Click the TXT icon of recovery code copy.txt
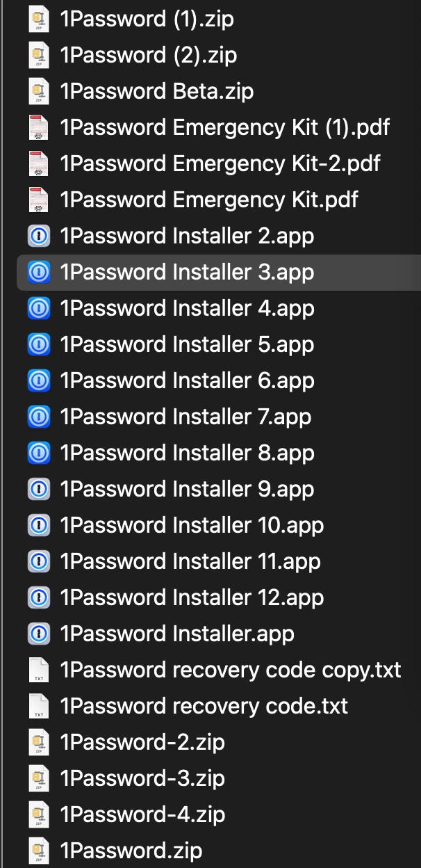421x868 pixels. tap(39, 670)
